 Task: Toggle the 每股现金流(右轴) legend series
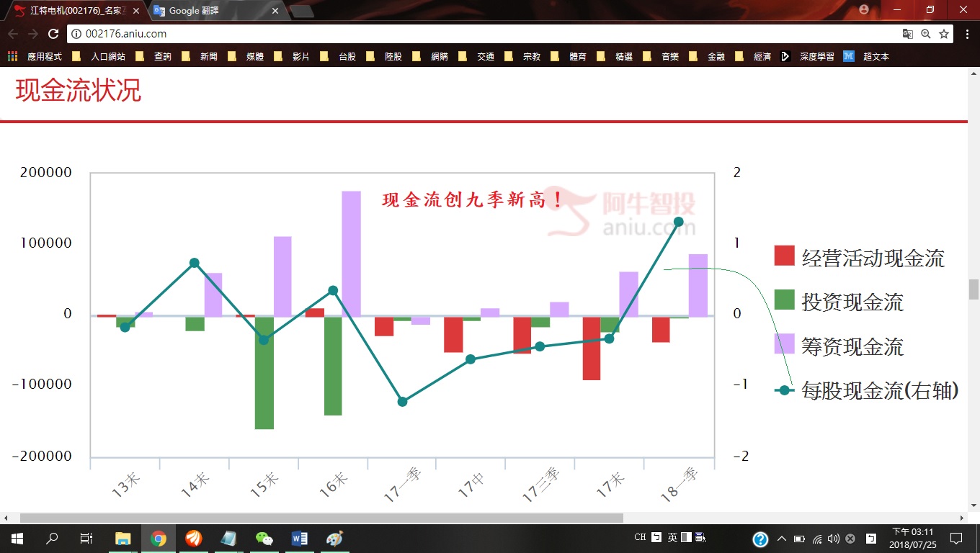pyautogui.click(x=866, y=391)
